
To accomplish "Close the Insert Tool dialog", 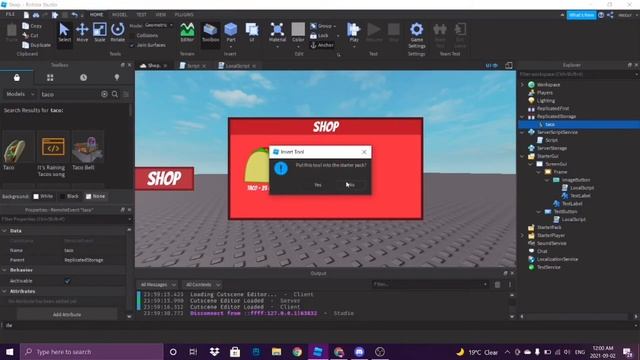I will (x=364, y=152).
